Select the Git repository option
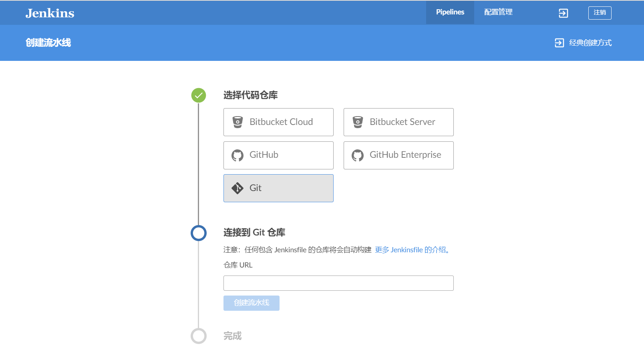Screen dimensions: 644x350 (278, 188)
